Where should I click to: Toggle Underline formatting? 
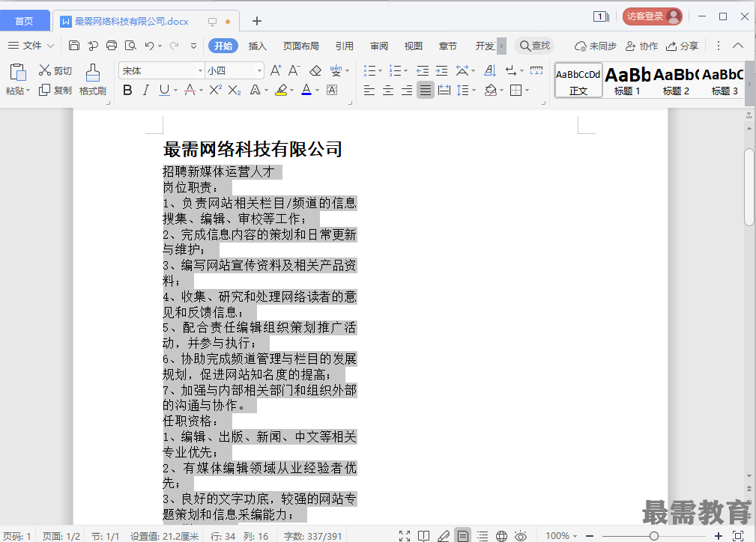[164, 90]
